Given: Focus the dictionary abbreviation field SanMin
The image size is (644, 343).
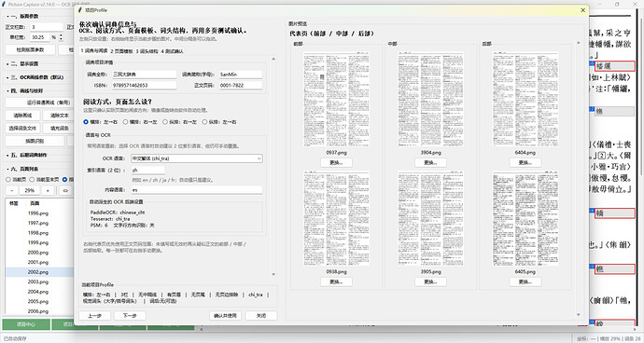Looking at the screenshot, I should point(240,75).
